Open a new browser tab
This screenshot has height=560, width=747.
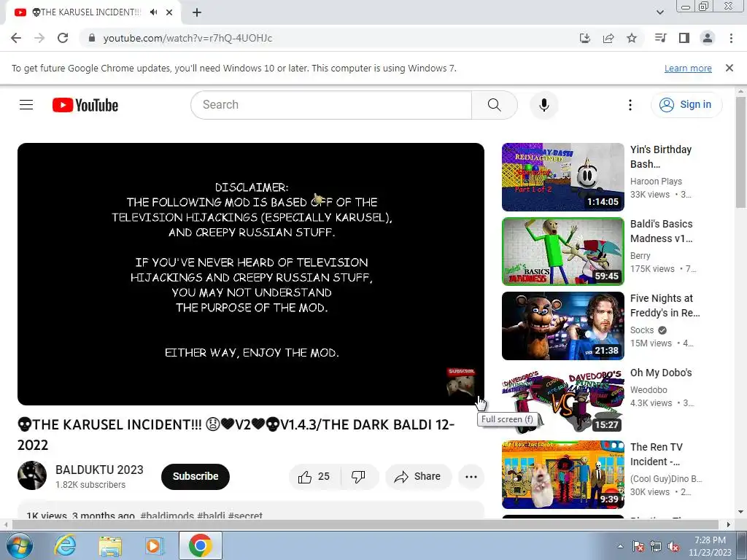(x=197, y=12)
